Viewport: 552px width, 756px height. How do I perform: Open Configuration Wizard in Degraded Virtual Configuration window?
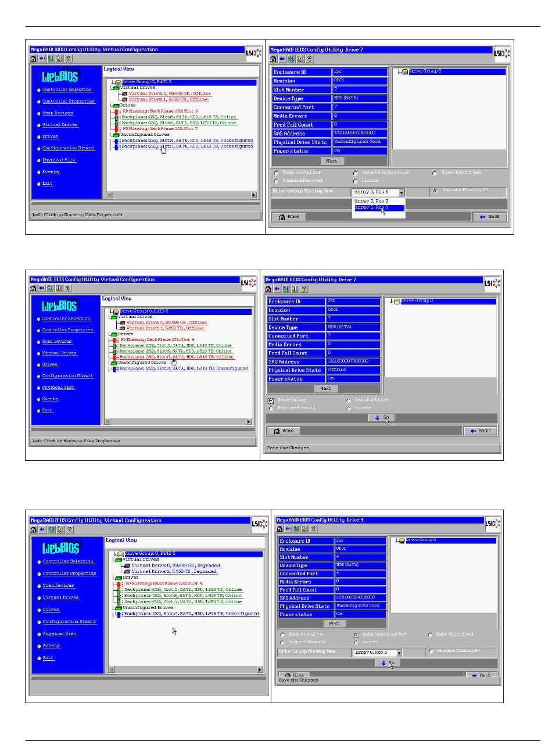point(69,622)
